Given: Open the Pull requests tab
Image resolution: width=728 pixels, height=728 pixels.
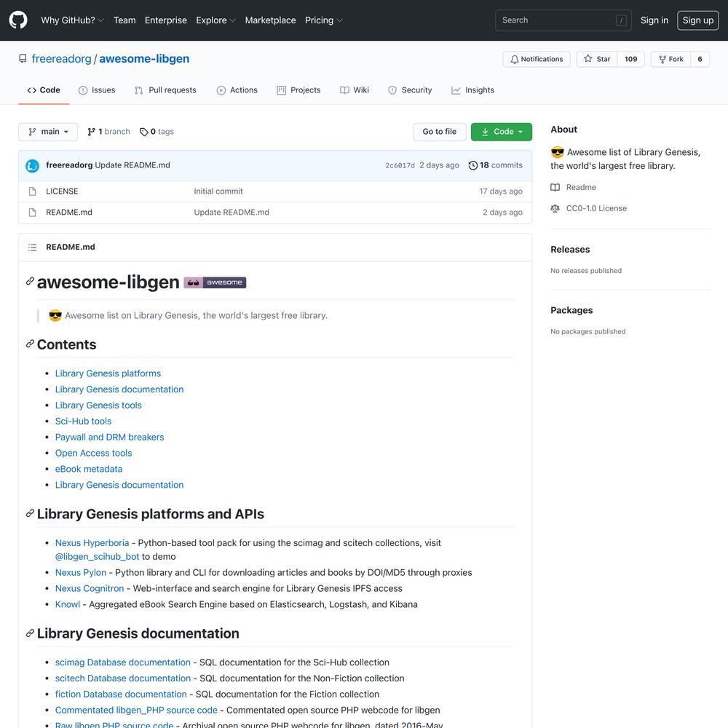Looking at the screenshot, I should [165, 90].
